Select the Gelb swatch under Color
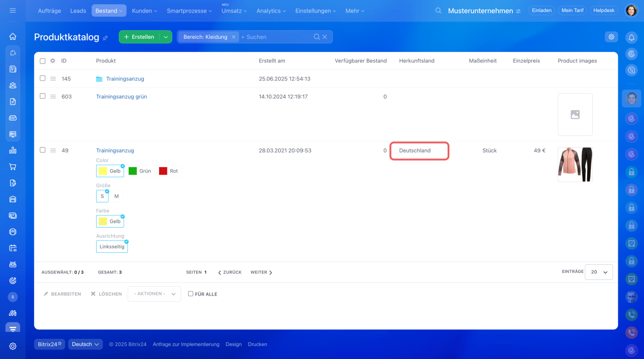 110,171
